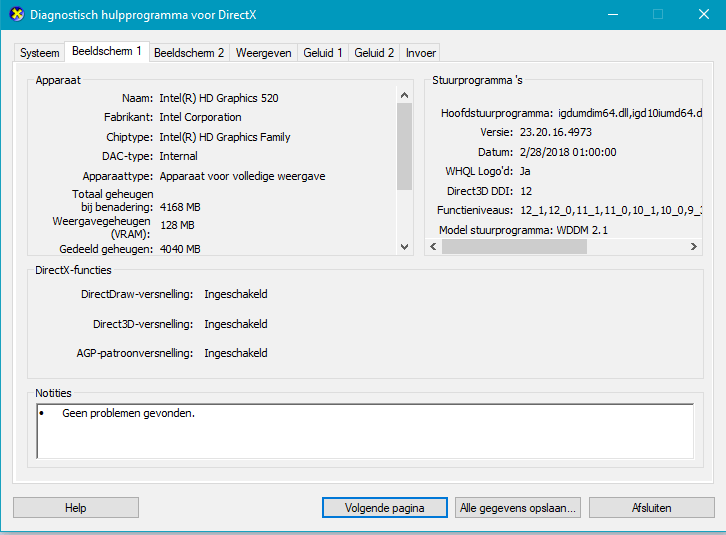Click the Afsluiten button
The image size is (726, 535).
[651, 508]
